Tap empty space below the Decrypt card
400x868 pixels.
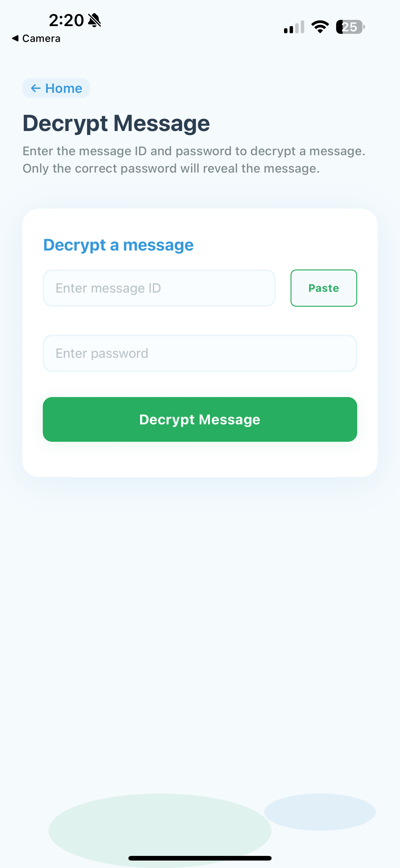tap(200, 623)
